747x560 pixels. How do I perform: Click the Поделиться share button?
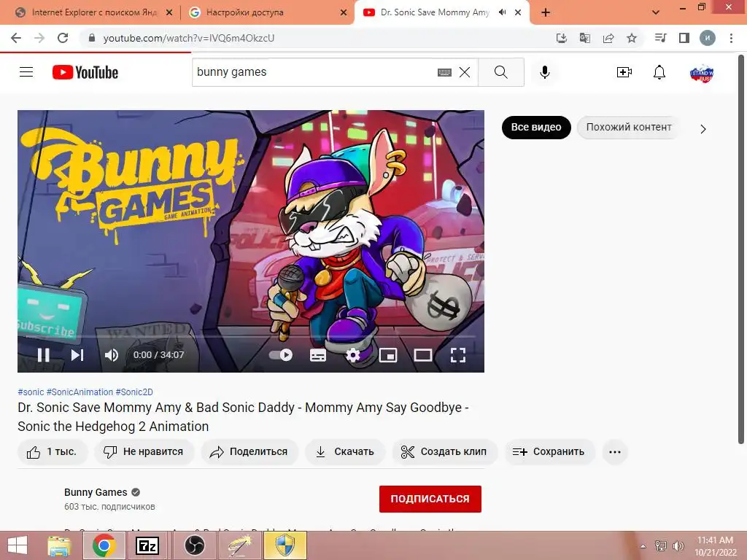pyautogui.click(x=249, y=452)
